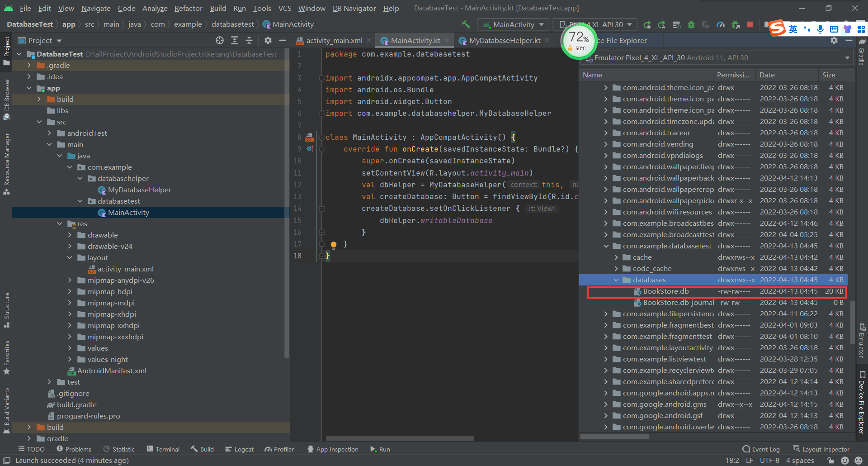Toggle the Emulator tool window on right edge
This screenshot has height=466, width=868.
862,340
